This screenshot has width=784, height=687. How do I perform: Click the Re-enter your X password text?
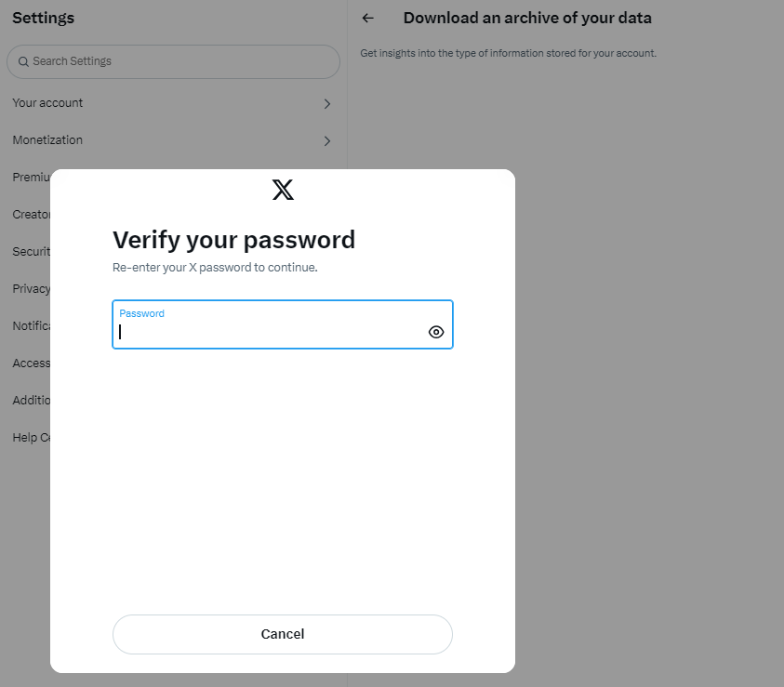215,268
